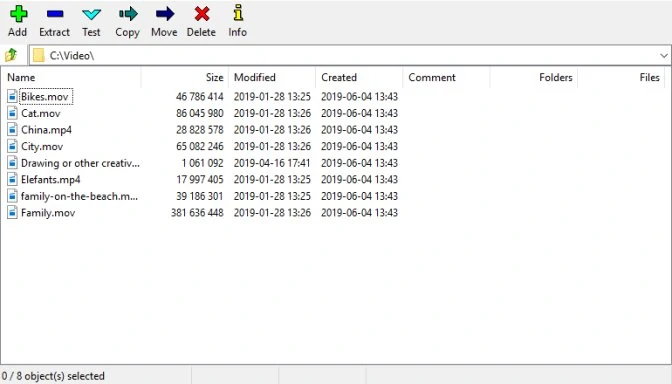Image resolution: width=672 pixels, height=384 pixels.
Task: Click the size value 65 082 246
Action: click(x=200, y=147)
